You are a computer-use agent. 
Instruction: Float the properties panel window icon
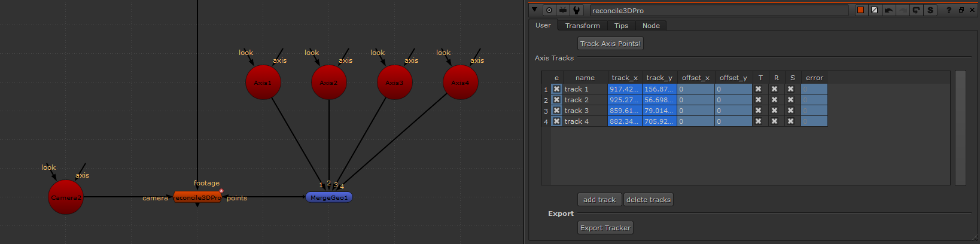[x=961, y=10]
